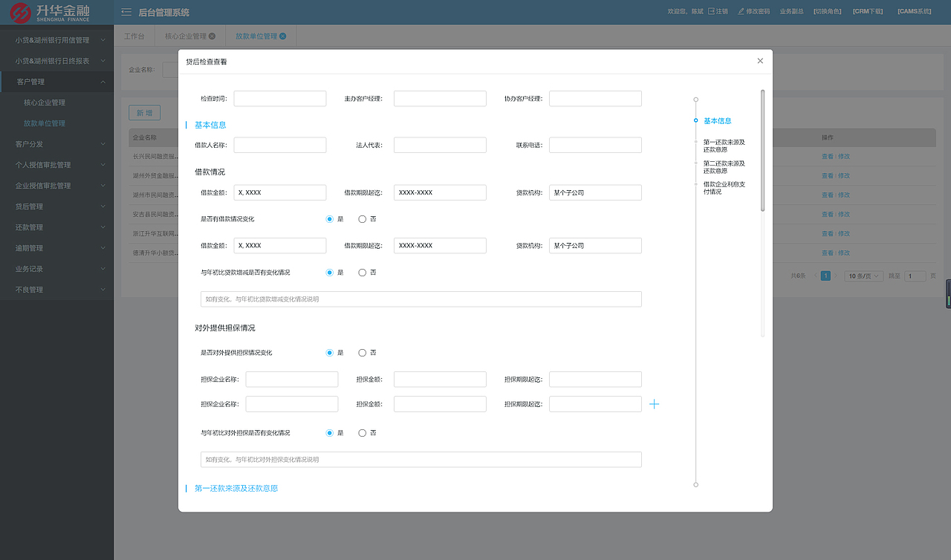
Task: Click 查看 for the 德清升华小额贷 row
Action: click(x=828, y=253)
